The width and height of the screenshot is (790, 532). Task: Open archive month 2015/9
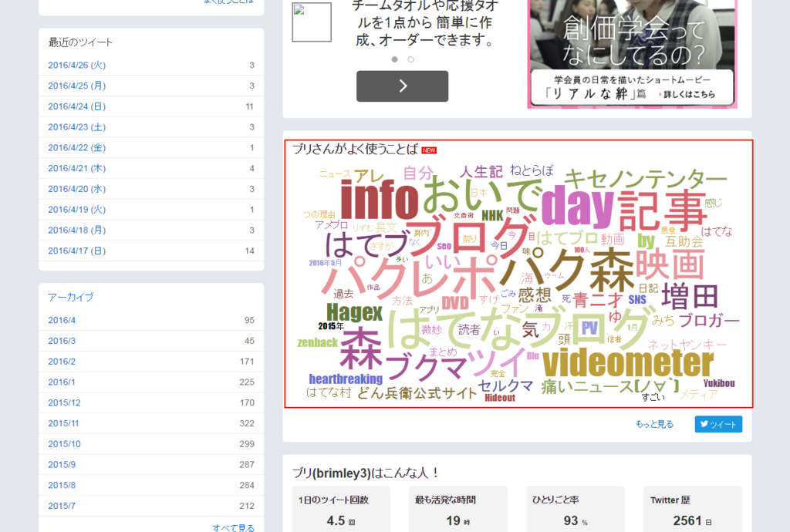pyautogui.click(x=62, y=465)
